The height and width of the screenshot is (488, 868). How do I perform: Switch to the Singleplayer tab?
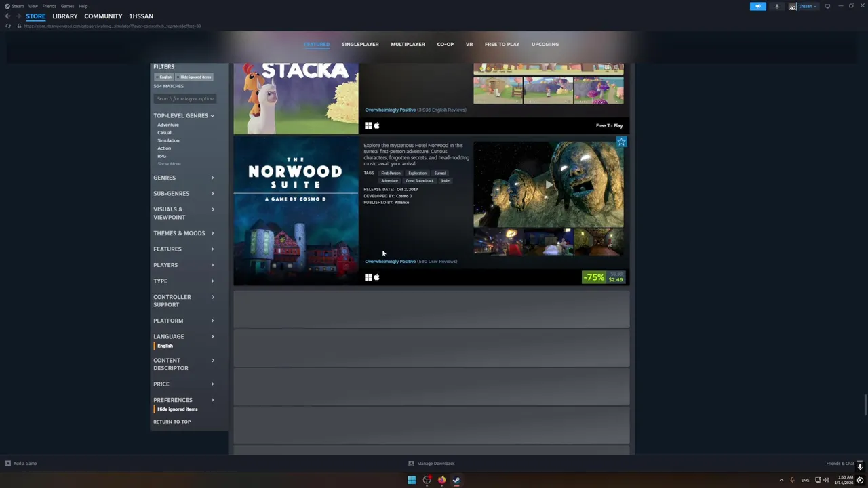[x=360, y=44]
